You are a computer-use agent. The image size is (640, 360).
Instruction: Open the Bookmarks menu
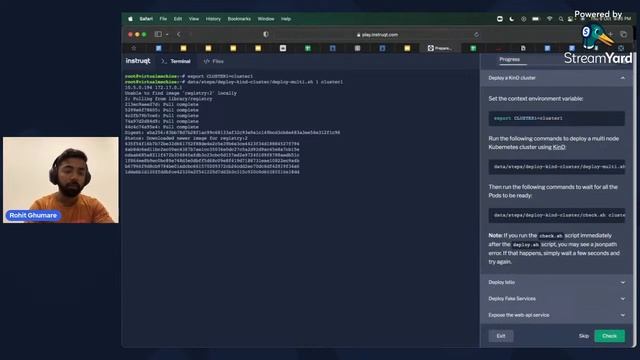click(x=239, y=19)
